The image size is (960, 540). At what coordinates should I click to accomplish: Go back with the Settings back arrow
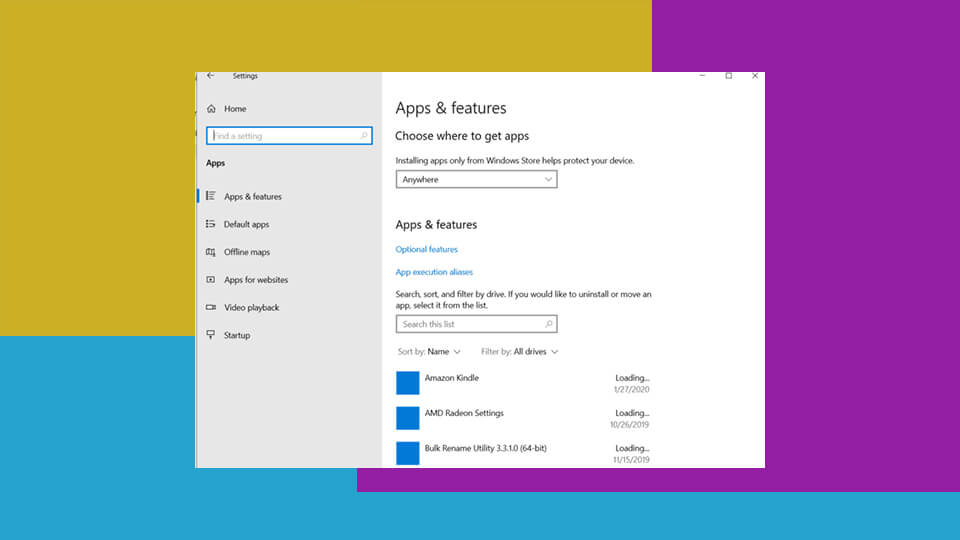click(x=211, y=75)
